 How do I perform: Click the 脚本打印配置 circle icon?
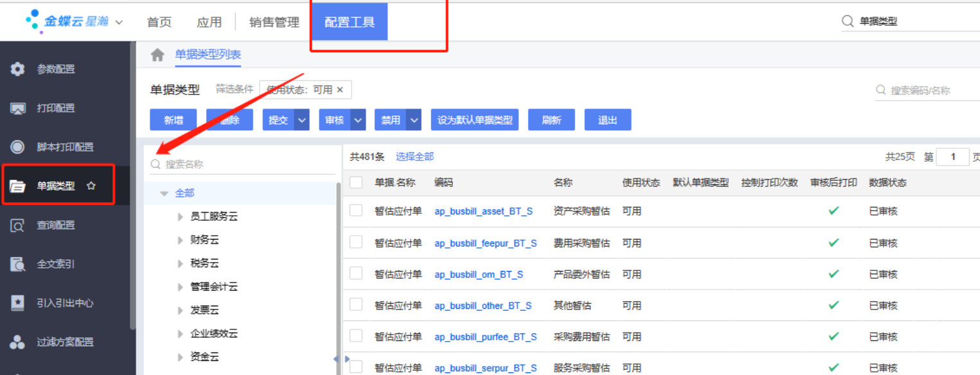(x=18, y=147)
